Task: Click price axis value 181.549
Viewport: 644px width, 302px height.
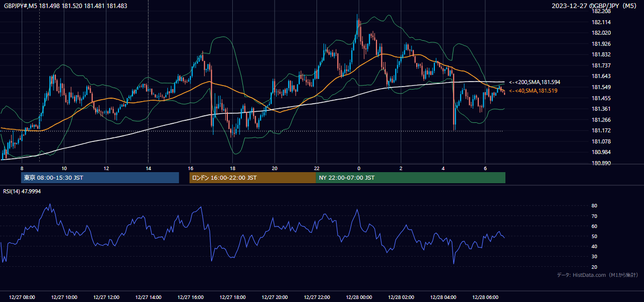Action: coord(601,87)
